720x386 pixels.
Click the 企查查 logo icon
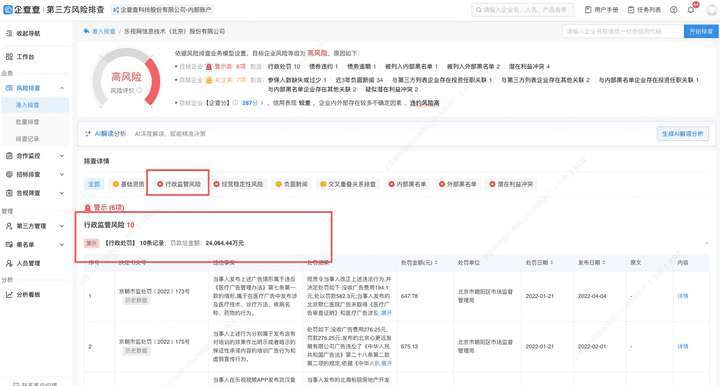pos(8,10)
